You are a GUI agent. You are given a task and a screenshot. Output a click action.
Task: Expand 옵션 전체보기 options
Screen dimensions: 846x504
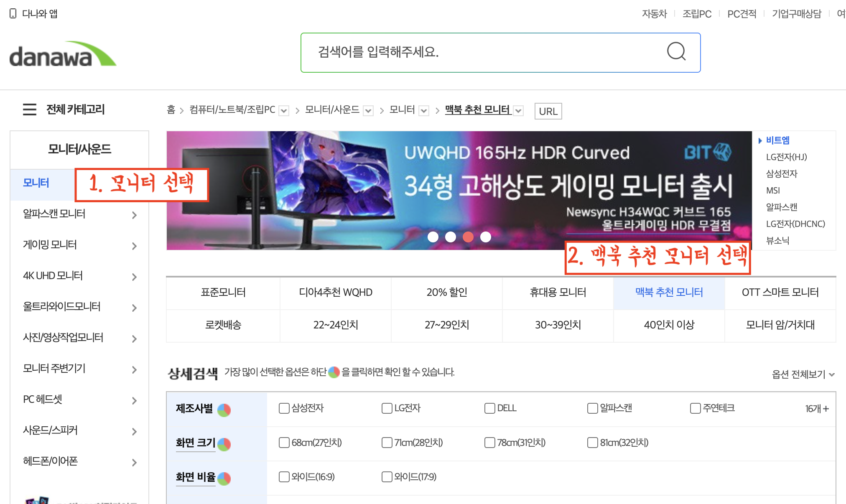coord(803,374)
